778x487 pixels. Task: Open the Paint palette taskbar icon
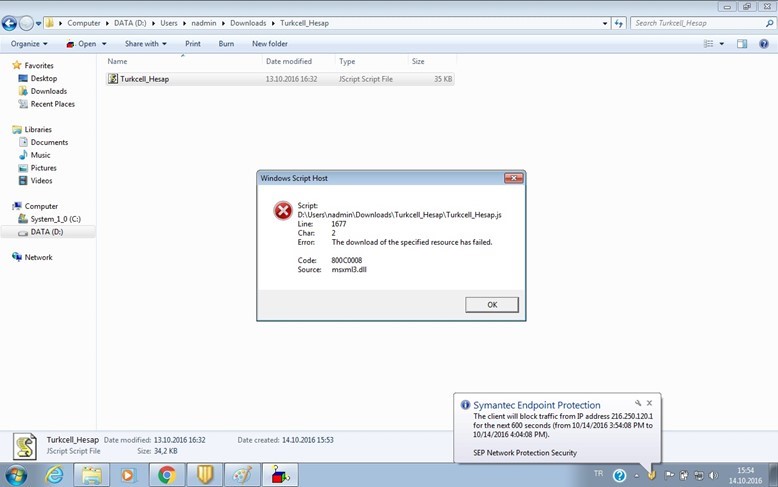pyautogui.click(x=242, y=476)
